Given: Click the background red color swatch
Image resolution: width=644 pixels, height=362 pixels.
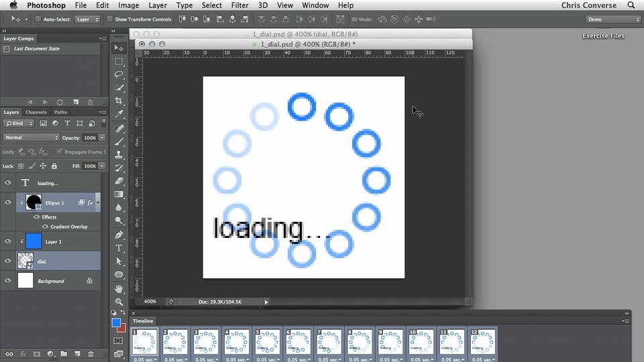Looking at the screenshot, I should (x=122, y=328).
